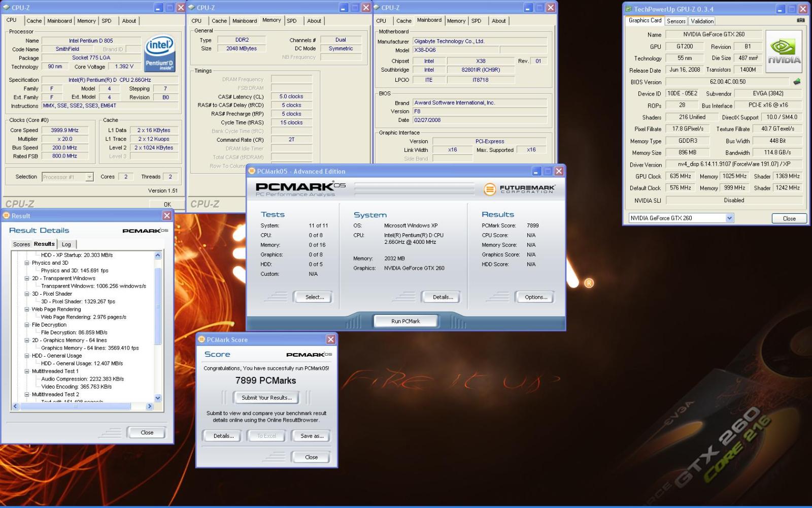Click scroll-down arrow in Result list
The height and width of the screenshot is (508, 812).
[x=158, y=398]
